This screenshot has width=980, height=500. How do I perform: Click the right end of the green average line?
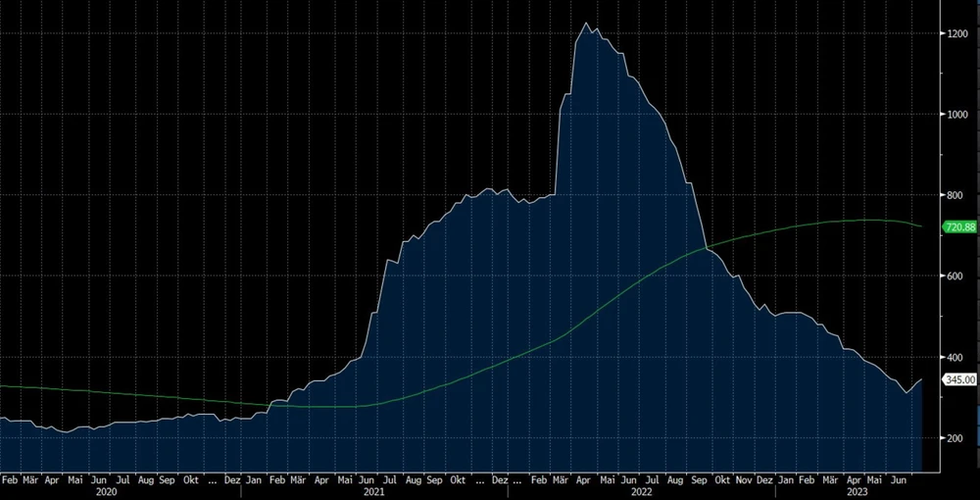point(921,226)
